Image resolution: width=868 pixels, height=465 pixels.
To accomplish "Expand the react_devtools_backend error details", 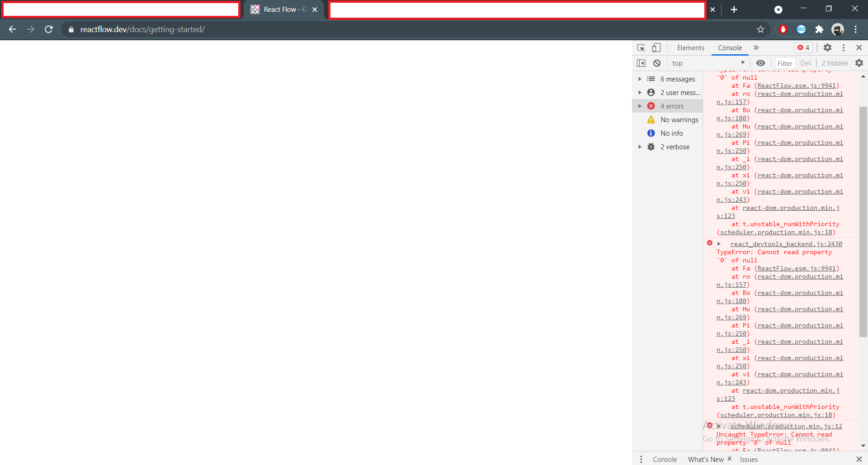I will point(720,244).
